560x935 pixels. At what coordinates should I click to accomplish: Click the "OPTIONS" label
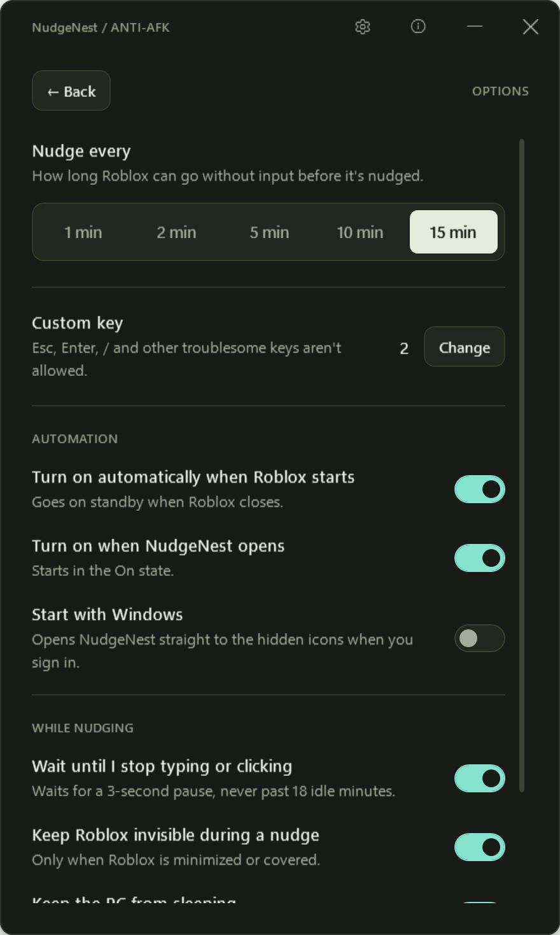tap(500, 91)
